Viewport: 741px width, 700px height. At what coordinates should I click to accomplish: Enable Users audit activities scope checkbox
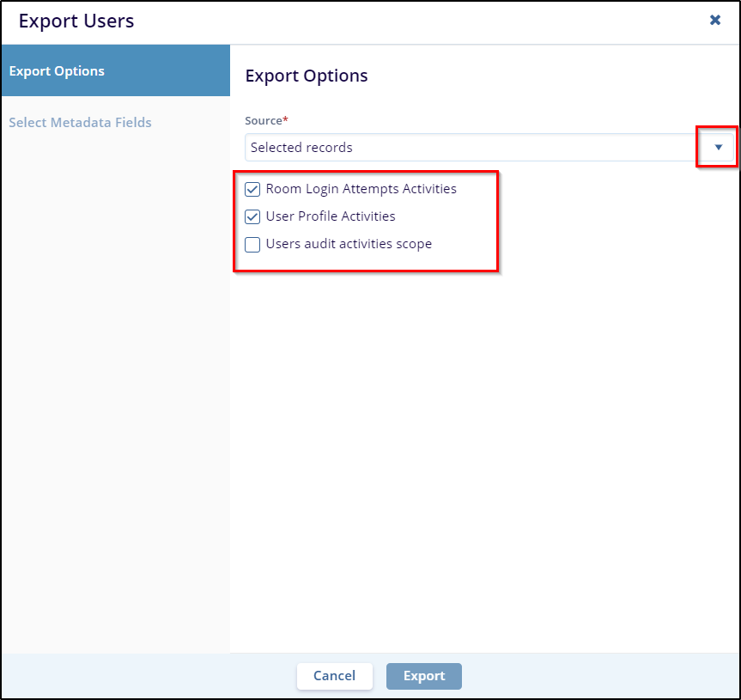tap(252, 245)
